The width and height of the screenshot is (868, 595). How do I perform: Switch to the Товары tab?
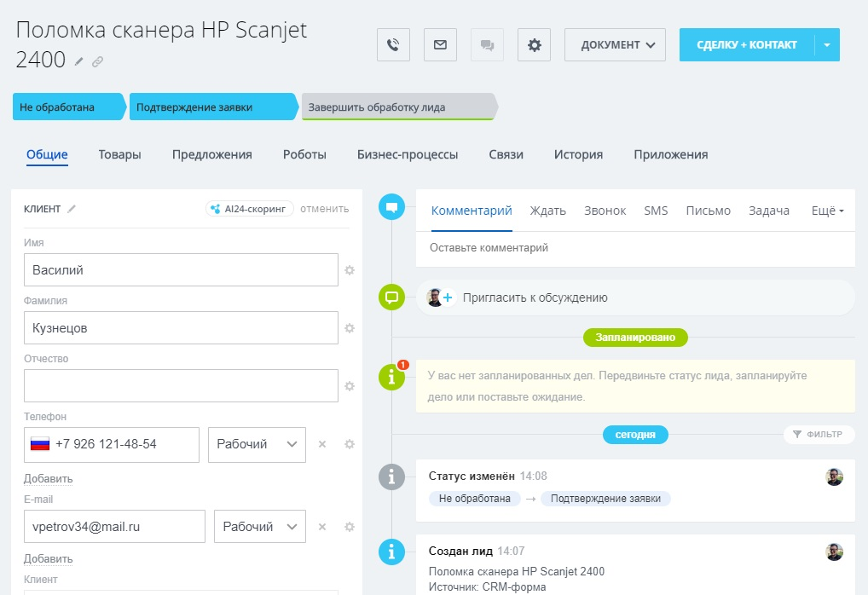(119, 155)
